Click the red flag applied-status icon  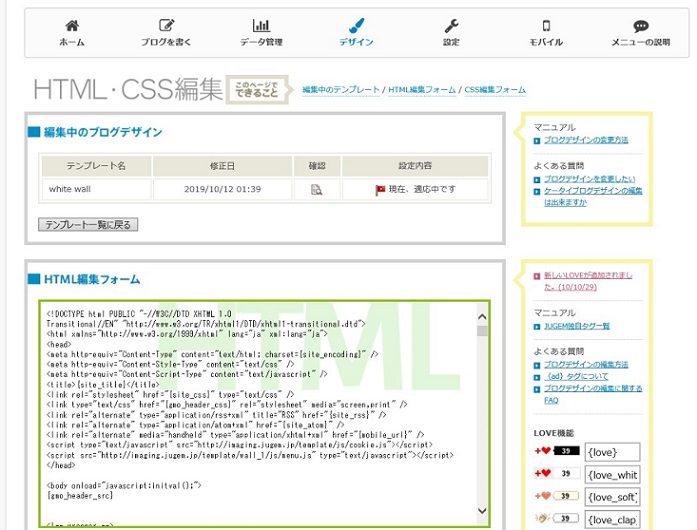380,190
